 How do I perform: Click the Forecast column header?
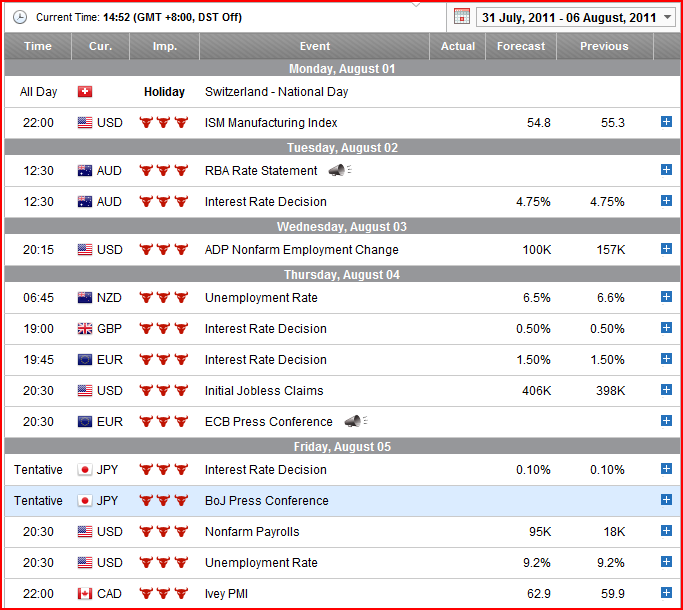tap(521, 46)
